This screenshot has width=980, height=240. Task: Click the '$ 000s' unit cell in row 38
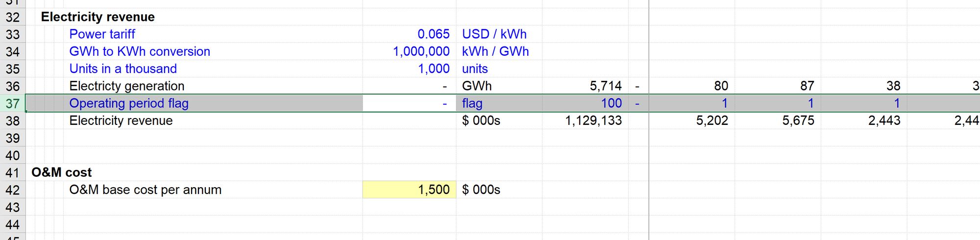pyautogui.click(x=481, y=120)
